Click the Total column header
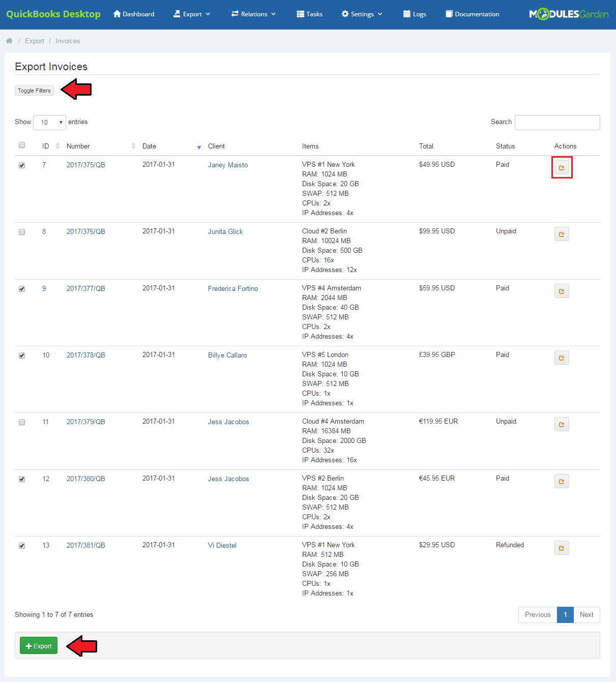This screenshot has width=616, height=682. pos(426,146)
